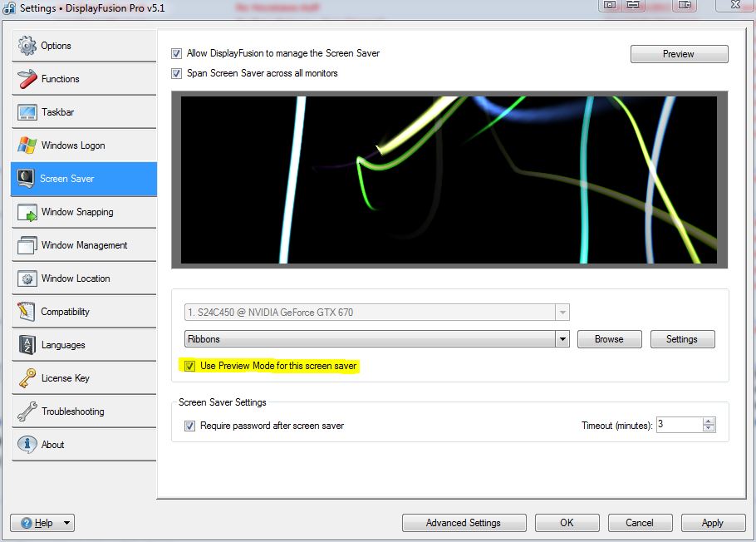Screen dimensions: 756x542
Task: Toggle Use Preview Mode for this screen saver
Action: click(190, 366)
